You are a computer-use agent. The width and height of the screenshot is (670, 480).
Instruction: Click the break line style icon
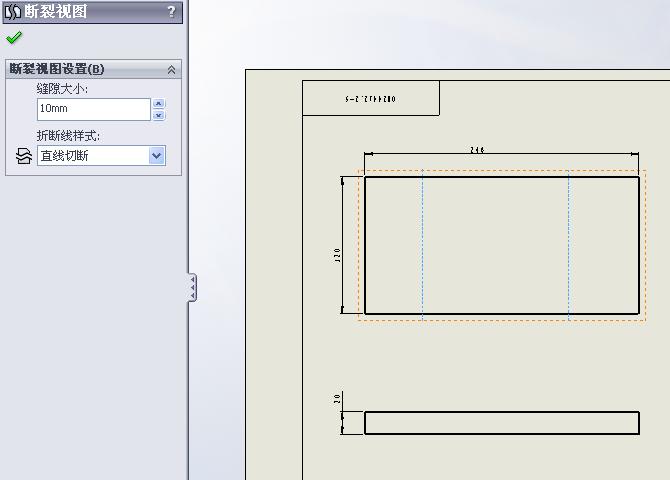point(24,156)
